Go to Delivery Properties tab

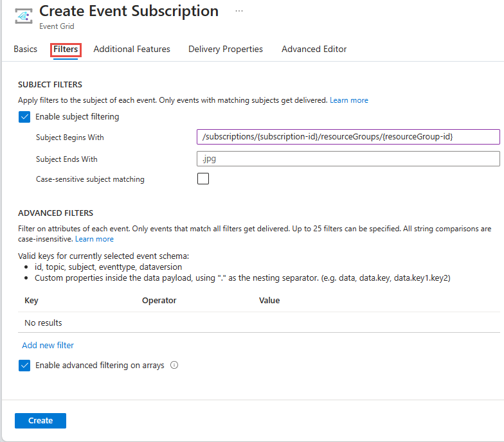pyautogui.click(x=226, y=49)
